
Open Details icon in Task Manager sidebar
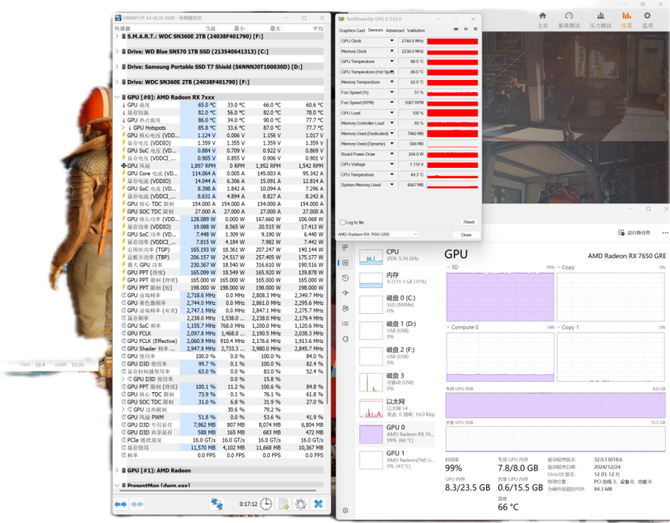pos(345,323)
